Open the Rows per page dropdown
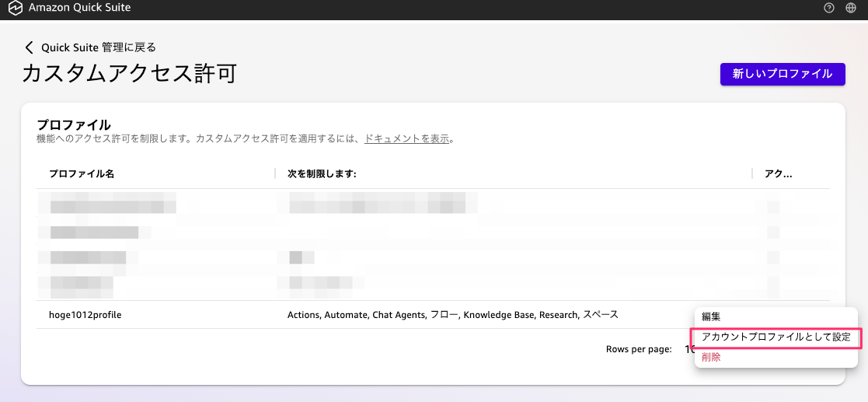Image resolution: width=868 pixels, height=402 pixels. click(688, 350)
